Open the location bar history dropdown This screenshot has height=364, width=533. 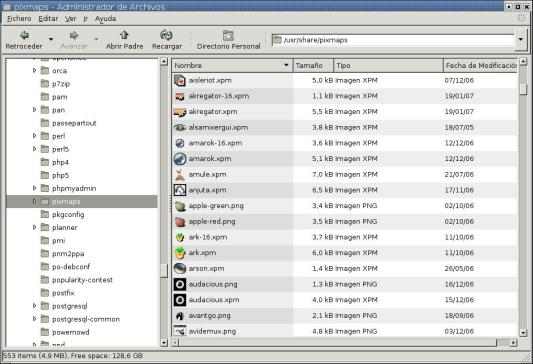coord(521,39)
